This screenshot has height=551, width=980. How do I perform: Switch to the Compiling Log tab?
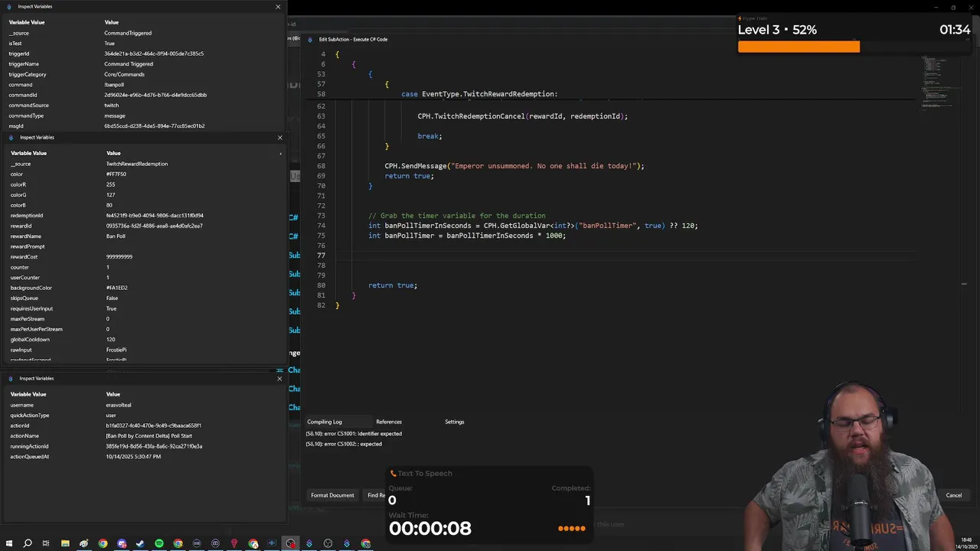325,422
